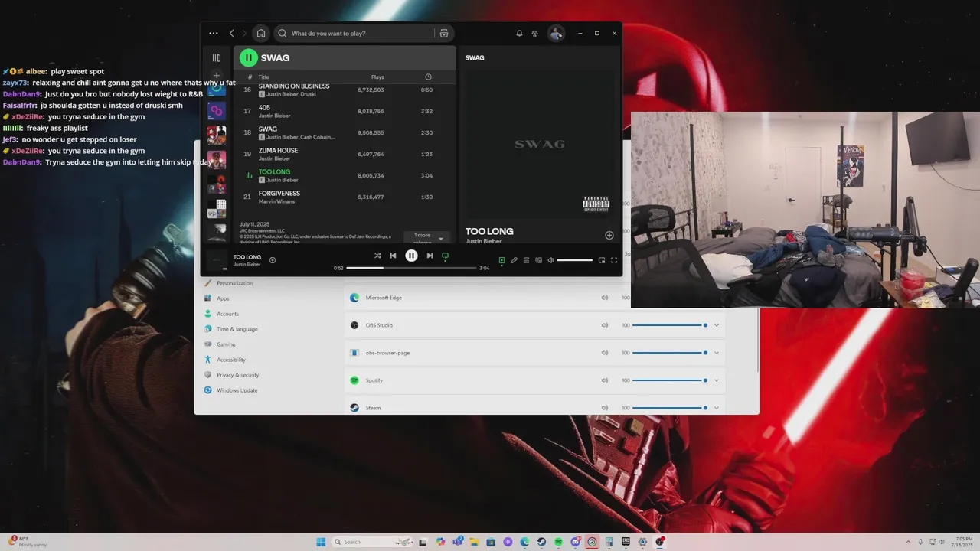Expand Steam mixer options
This screenshot has width=980, height=551.
coord(717,408)
